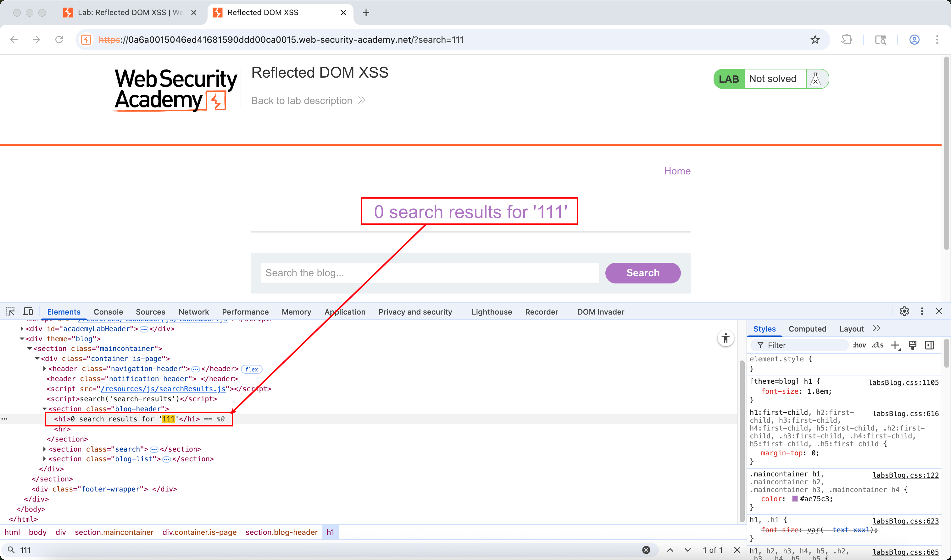Close the 'Lab: Reflected DOM XSS' tab

coord(194,13)
